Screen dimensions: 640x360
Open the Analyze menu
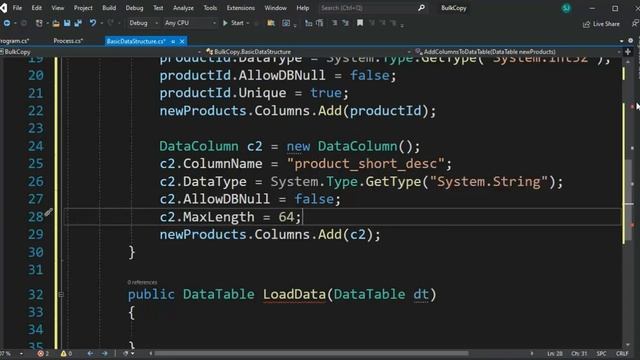[183, 8]
